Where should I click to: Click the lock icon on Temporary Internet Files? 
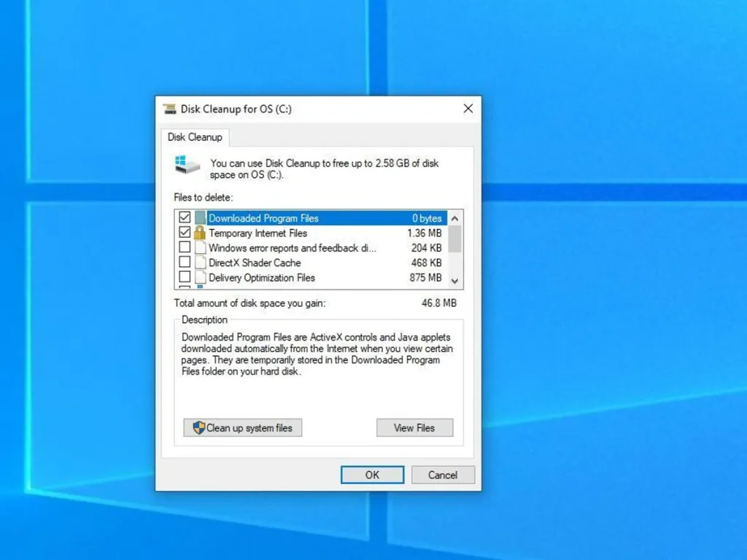coord(199,233)
